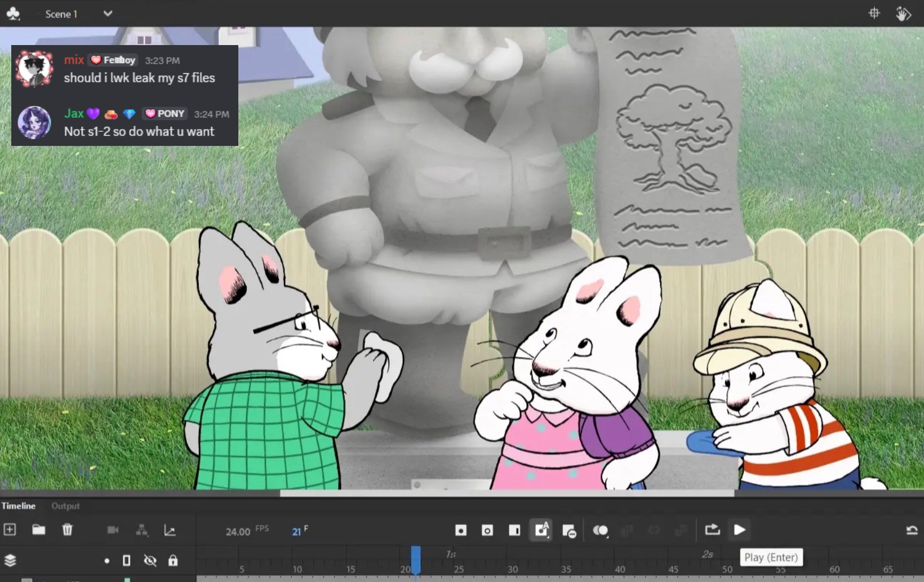Switch to the Output tab
The width and height of the screenshot is (924, 582).
pos(65,506)
